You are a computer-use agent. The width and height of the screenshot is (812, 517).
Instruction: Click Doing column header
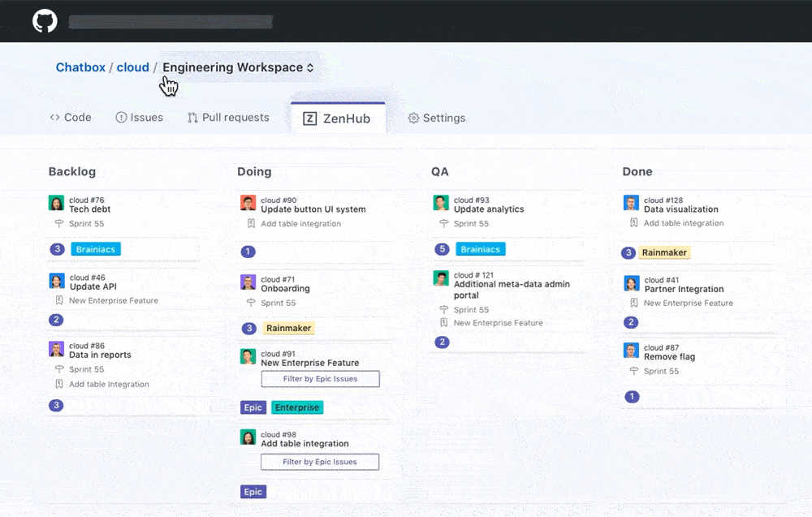pos(254,172)
